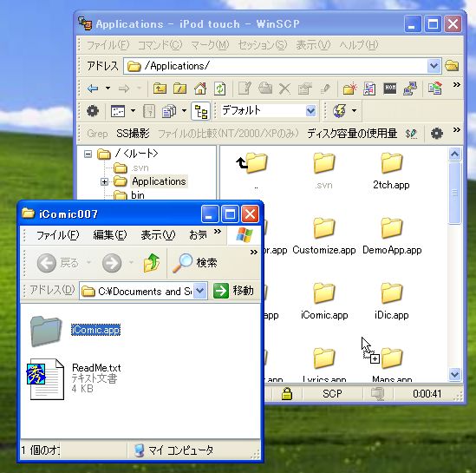Open セッション(S) menu in WinSCP

tap(263, 45)
